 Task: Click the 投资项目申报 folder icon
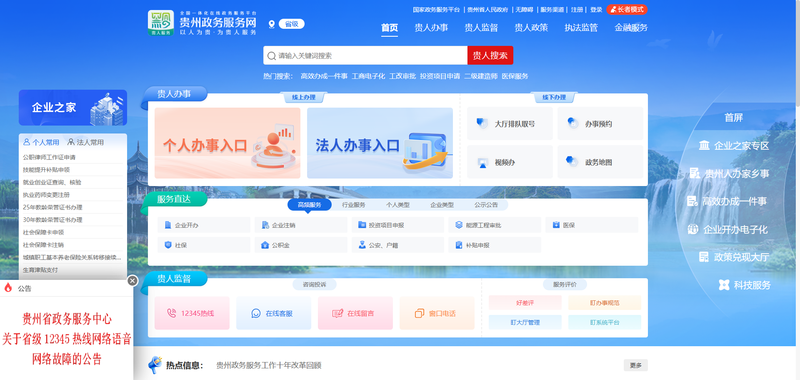[x=362, y=225]
